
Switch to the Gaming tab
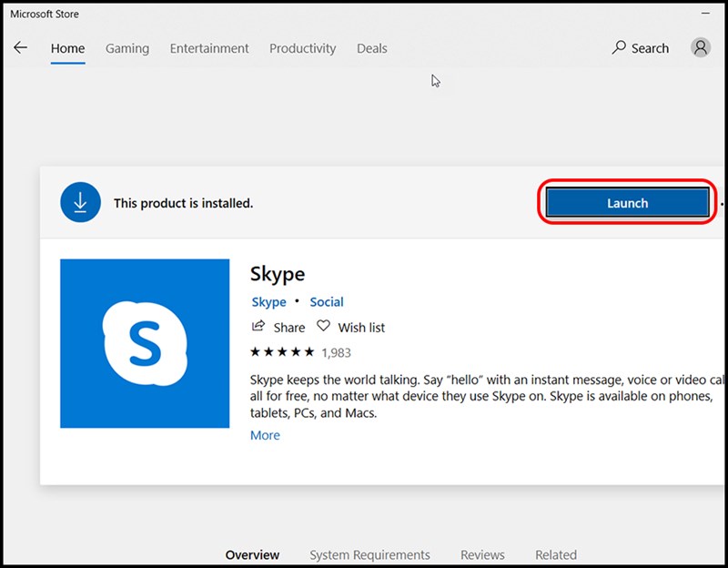pos(127,48)
